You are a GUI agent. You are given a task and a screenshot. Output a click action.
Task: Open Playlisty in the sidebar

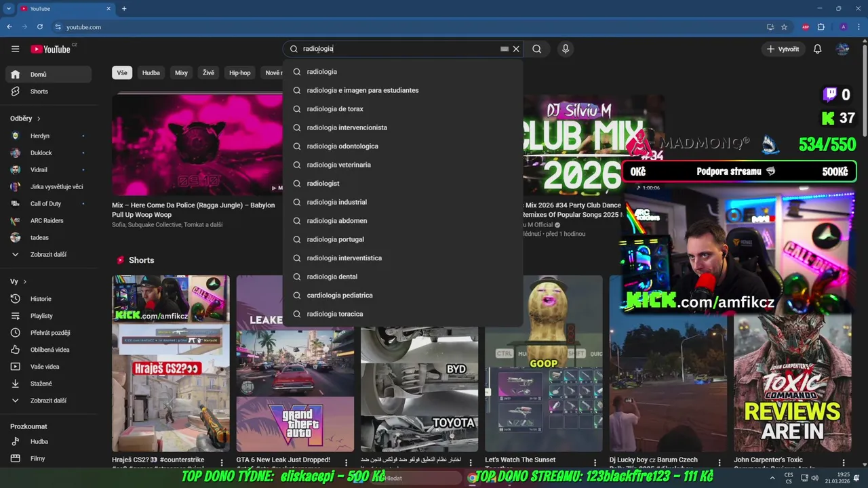[x=47, y=316]
